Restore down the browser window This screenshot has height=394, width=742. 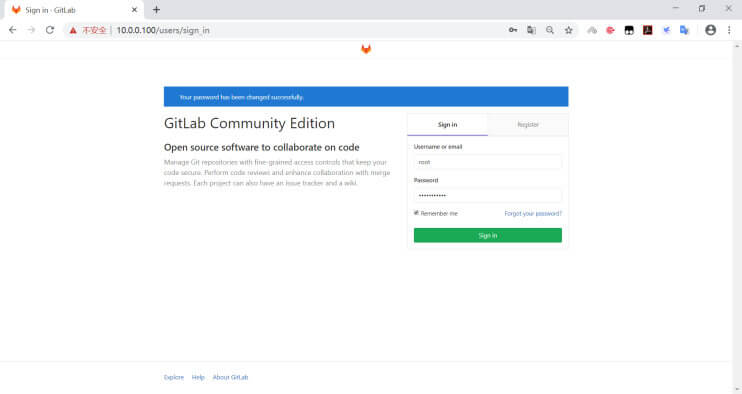pos(702,9)
